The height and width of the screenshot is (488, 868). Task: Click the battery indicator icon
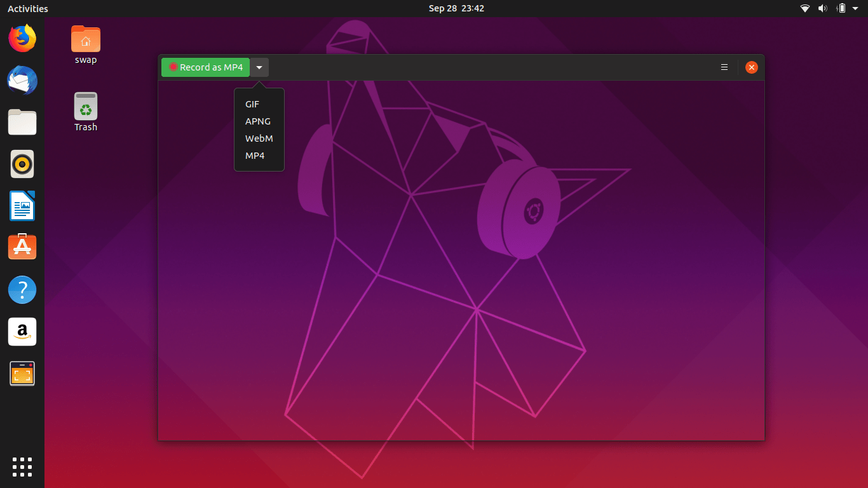click(841, 8)
